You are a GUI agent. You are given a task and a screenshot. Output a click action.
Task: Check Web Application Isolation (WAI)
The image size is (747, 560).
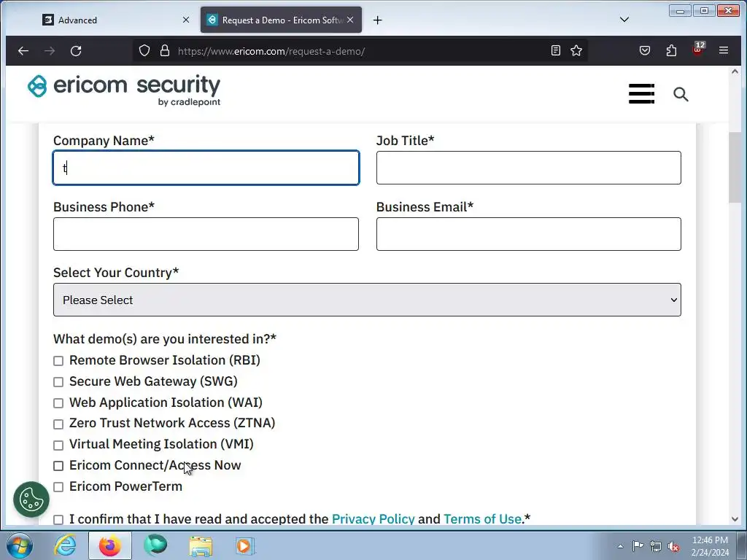[x=58, y=402]
